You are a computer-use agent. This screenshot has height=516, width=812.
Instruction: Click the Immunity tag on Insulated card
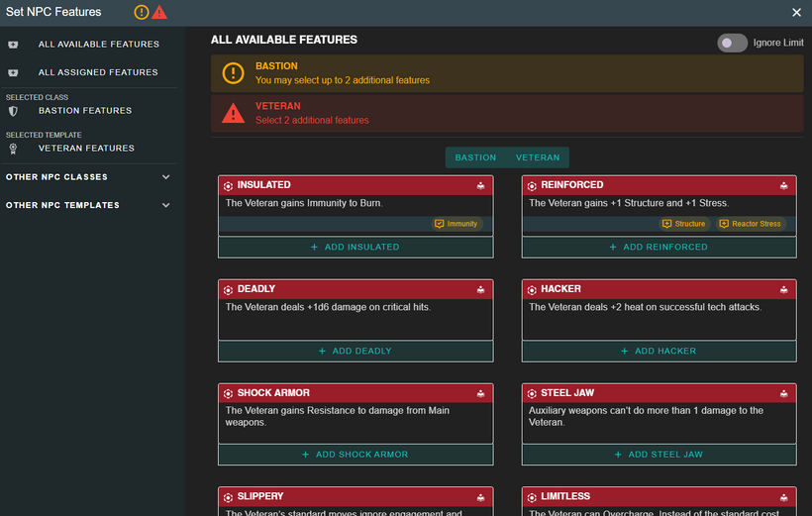(x=457, y=224)
